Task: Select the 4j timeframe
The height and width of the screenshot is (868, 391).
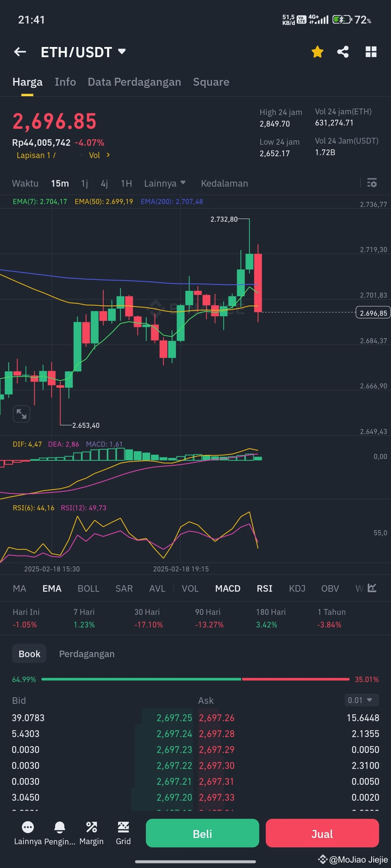Action: coord(104,183)
